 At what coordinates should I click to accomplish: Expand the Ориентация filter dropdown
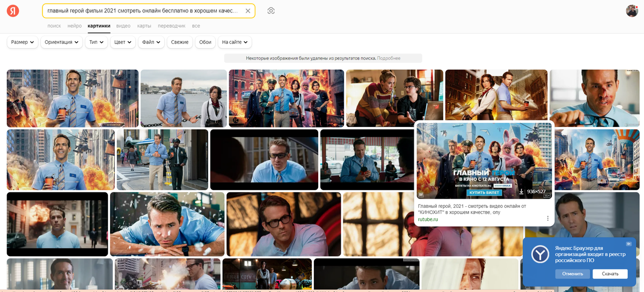[x=62, y=42]
